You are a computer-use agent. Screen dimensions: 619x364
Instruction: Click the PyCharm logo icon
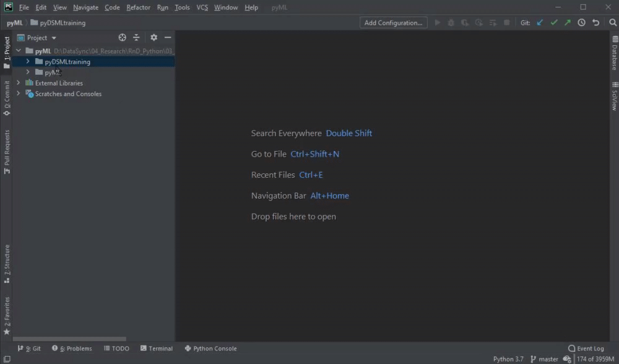pos(8,7)
